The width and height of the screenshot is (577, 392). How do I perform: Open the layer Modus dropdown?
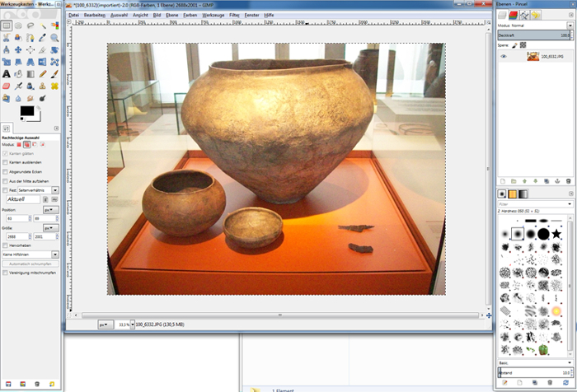click(569, 26)
